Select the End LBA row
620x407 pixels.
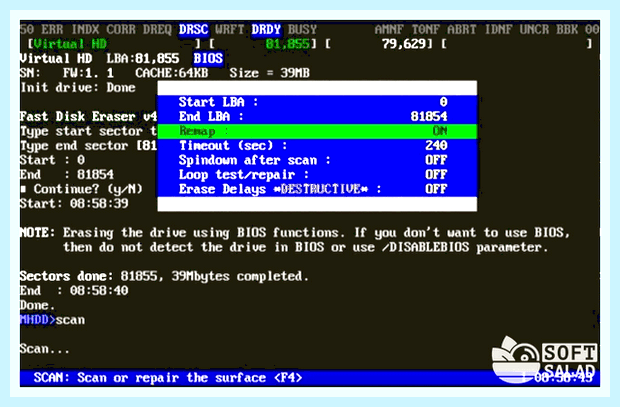317,116
